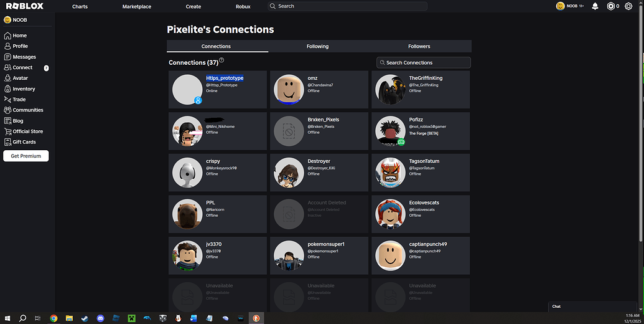644x324 pixels.
Task: Click PPL's avatar thumbnail
Action: pyautogui.click(x=187, y=214)
